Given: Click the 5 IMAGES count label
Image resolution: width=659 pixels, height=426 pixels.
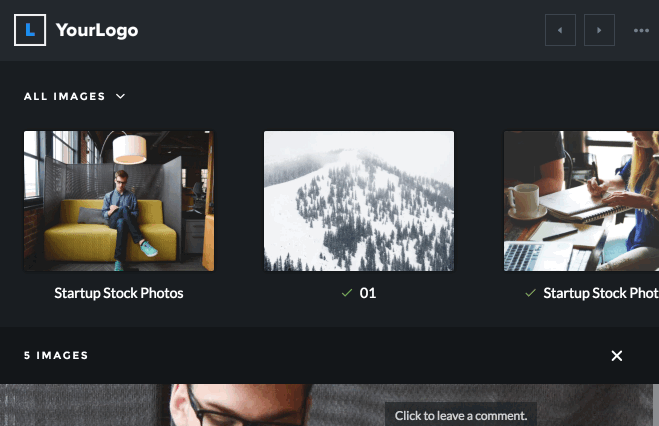Looking at the screenshot, I should point(56,355).
